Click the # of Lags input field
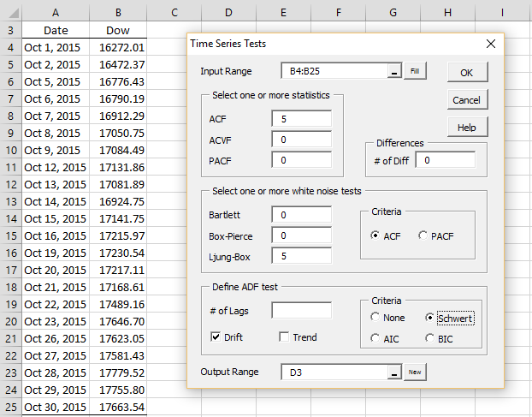 click(302, 310)
